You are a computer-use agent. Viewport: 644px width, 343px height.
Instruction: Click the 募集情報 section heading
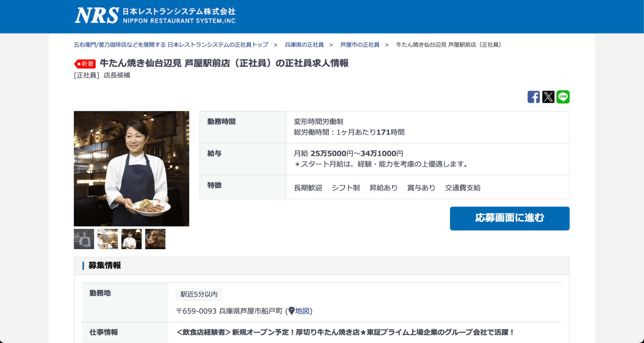pos(104,266)
